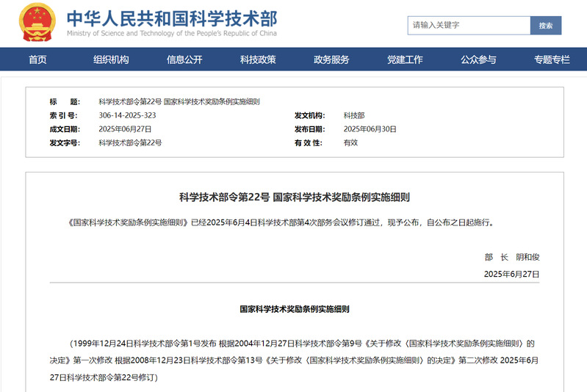Click the minister name 阴和俊

coord(527,257)
